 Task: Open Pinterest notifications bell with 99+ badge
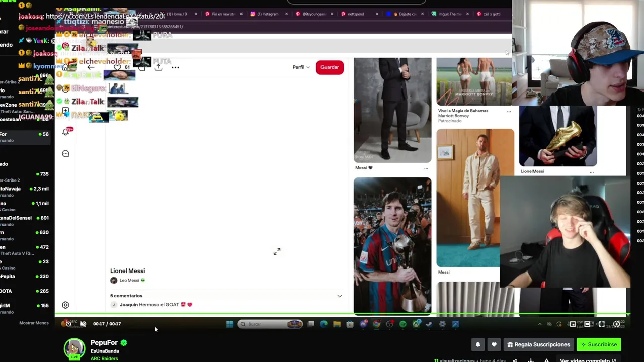66,132
